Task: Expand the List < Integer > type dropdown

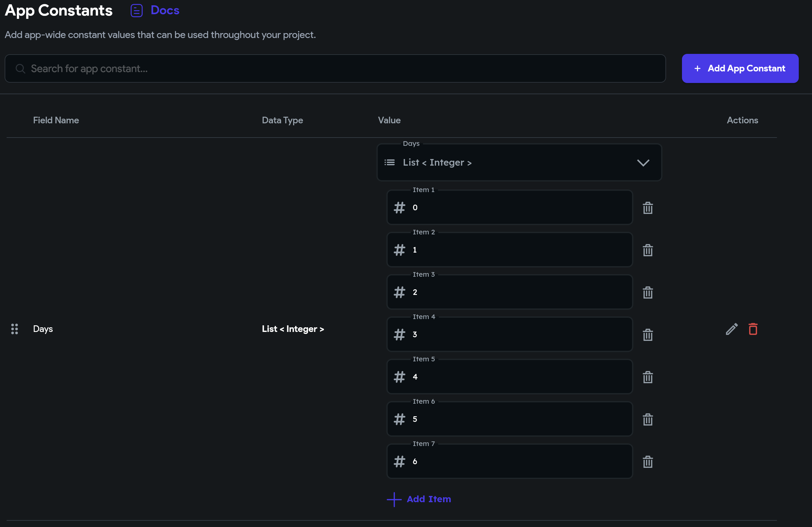Action: 512,163
